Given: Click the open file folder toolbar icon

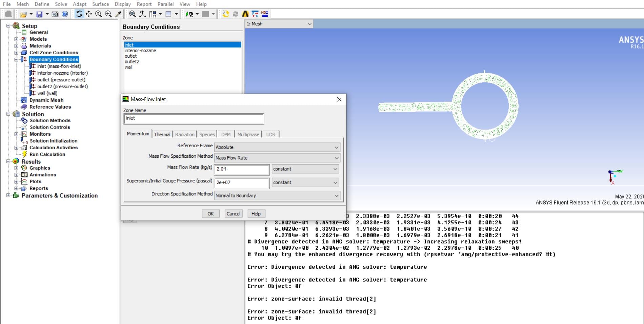Looking at the screenshot, I should click(23, 14).
